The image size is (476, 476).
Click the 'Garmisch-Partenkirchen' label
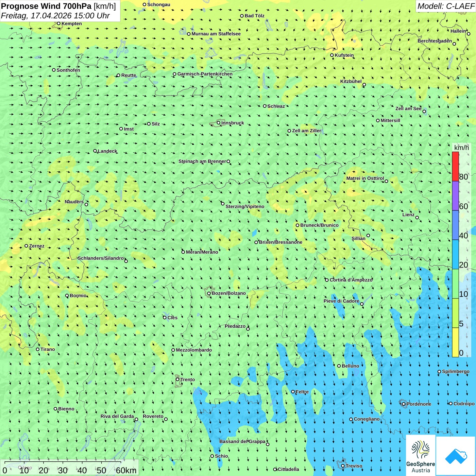pos(205,74)
